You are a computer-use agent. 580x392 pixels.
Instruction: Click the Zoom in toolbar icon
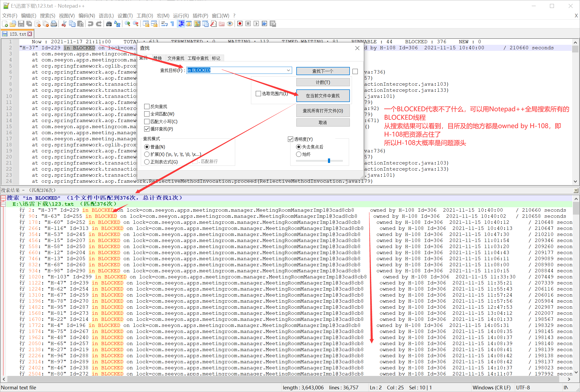128,24
